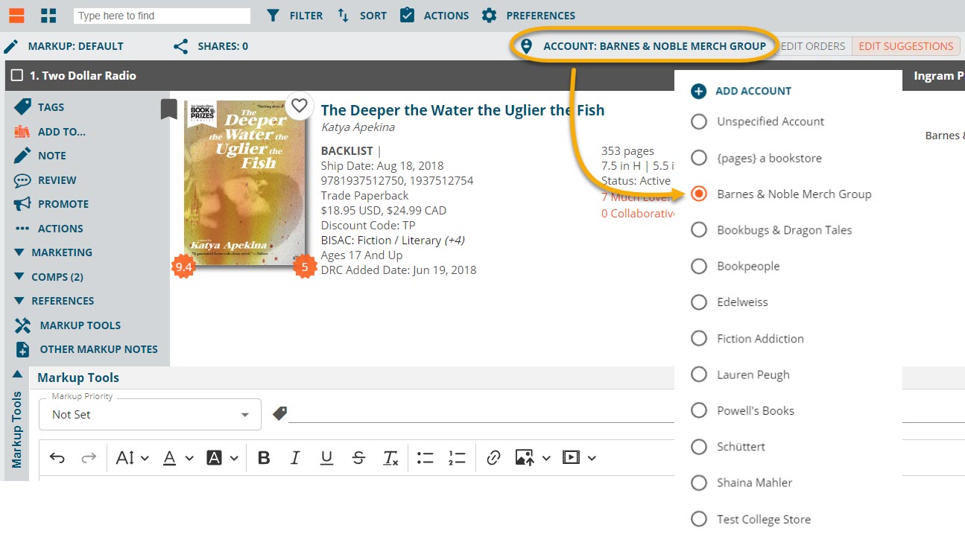Click the Review speech bubble icon
The image size is (965, 560).
[22, 180]
